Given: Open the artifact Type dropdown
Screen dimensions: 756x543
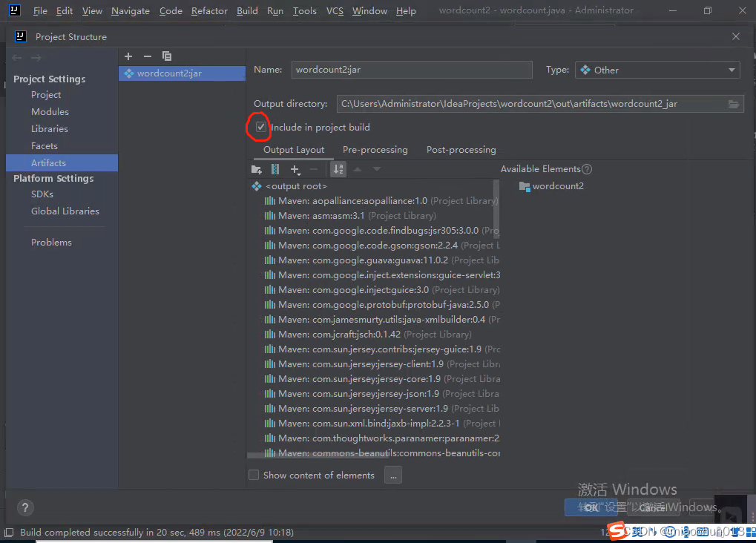Looking at the screenshot, I should tap(657, 70).
